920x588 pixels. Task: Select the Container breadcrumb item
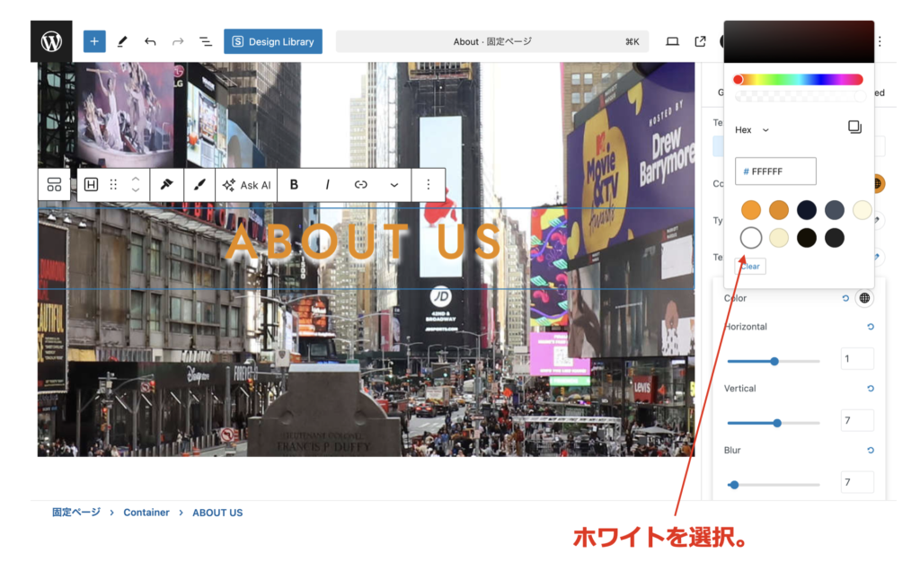(x=146, y=513)
